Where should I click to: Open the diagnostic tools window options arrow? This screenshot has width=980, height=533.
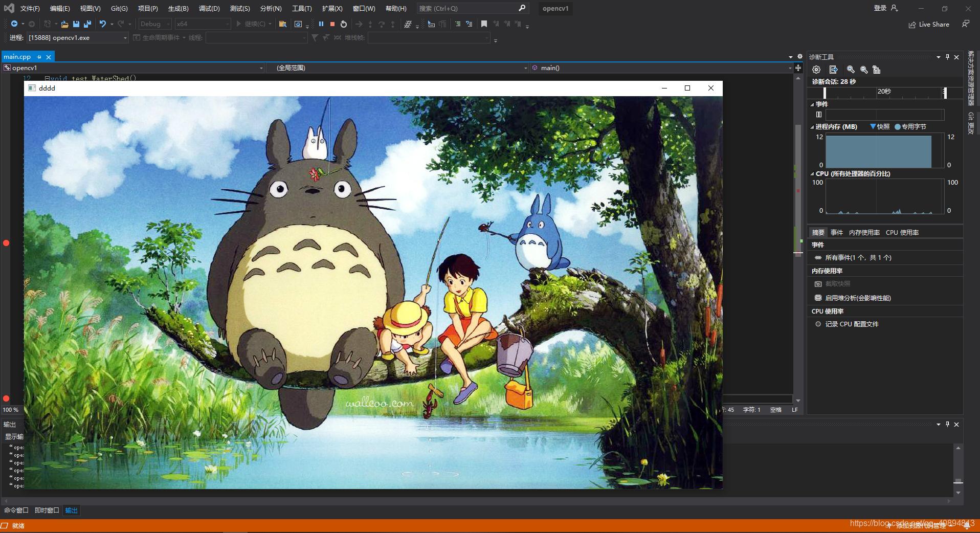[x=939, y=57]
